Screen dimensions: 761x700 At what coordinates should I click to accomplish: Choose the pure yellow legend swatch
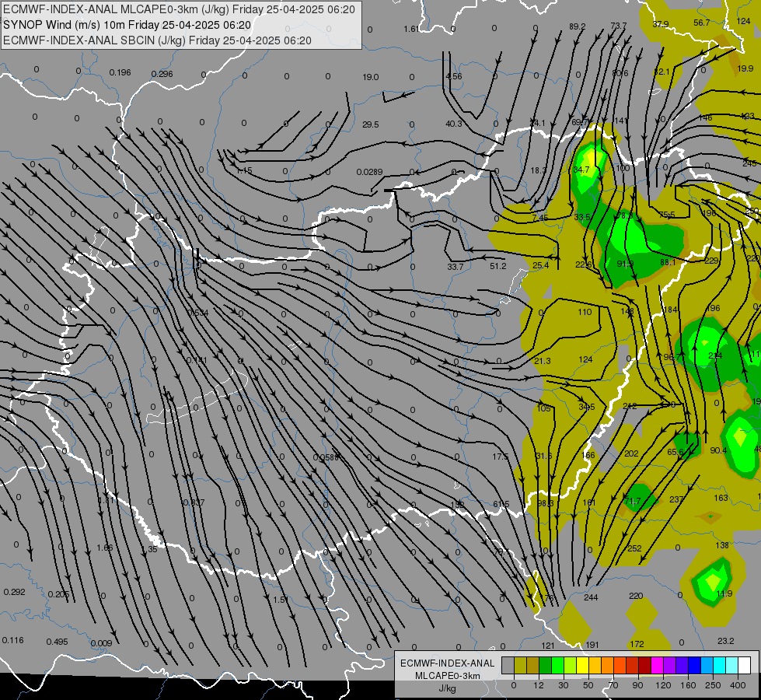pyautogui.click(x=583, y=665)
